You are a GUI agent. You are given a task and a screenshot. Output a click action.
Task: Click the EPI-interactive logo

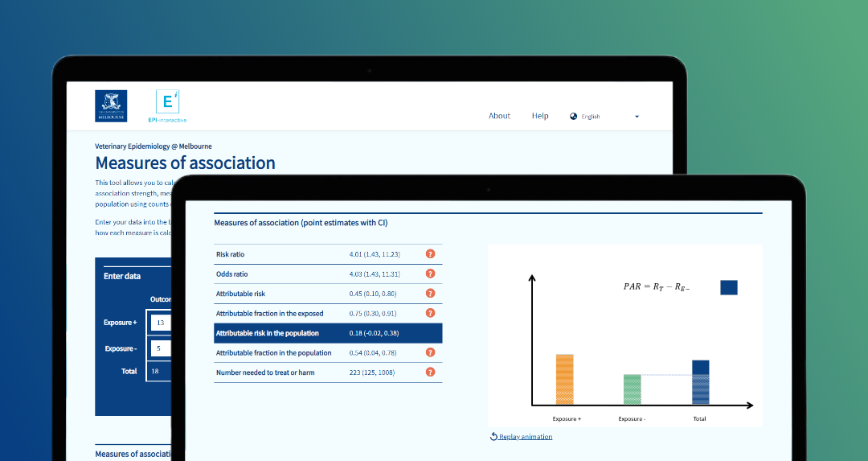(167, 106)
